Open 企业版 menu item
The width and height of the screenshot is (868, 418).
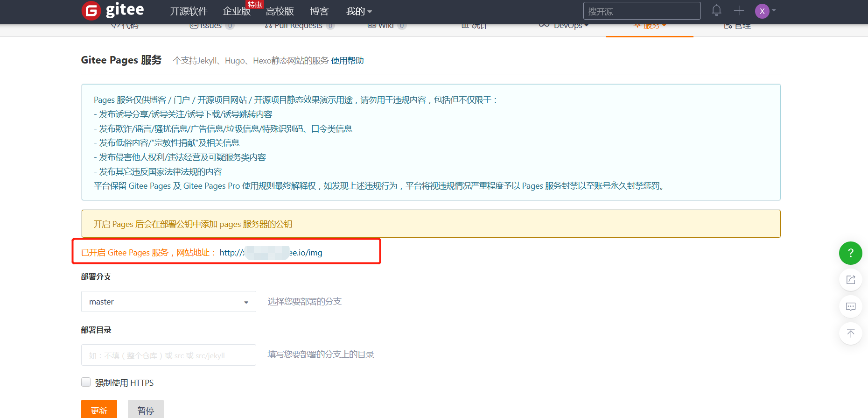[237, 11]
